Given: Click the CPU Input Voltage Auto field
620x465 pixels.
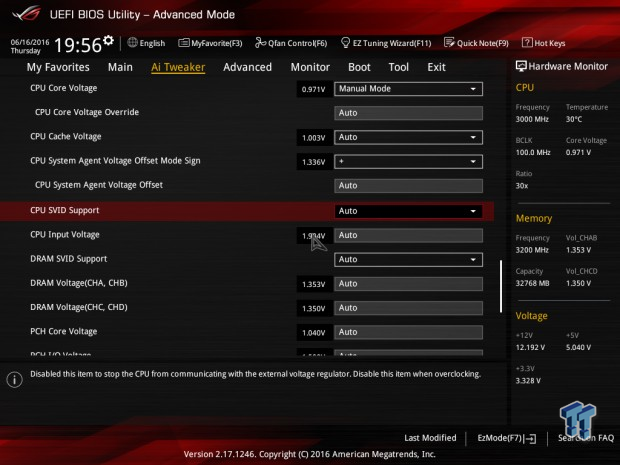Looking at the screenshot, I should 408,235.
